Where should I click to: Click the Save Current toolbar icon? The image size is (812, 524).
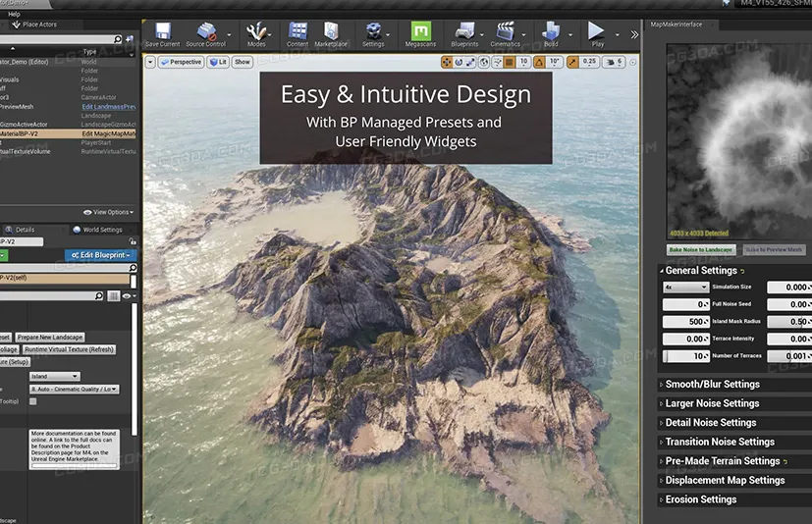click(163, 34)
